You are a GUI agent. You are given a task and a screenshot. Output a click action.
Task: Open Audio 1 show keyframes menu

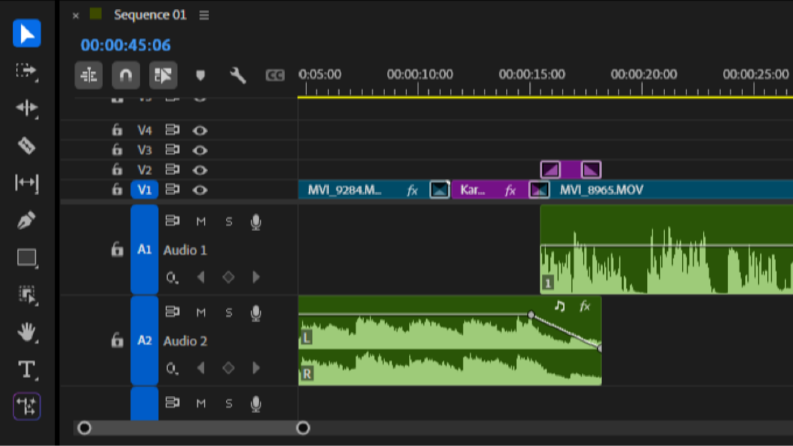click(x=172, y=278)
